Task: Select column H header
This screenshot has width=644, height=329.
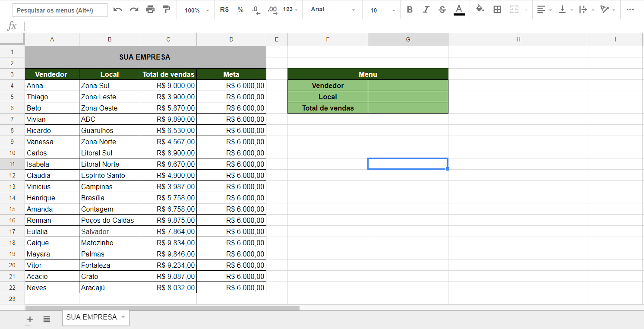Action: pos(518,39)
